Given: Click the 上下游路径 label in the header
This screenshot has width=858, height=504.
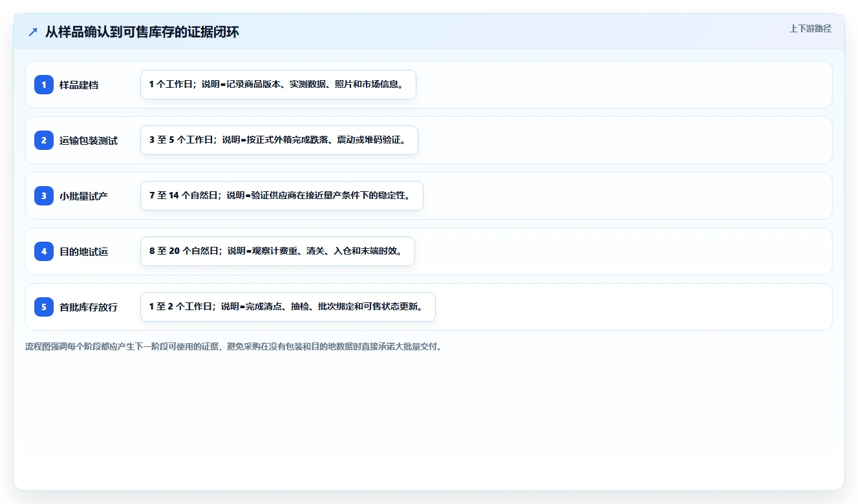Looking at the screenshot, I should click(x=810, y=28).
